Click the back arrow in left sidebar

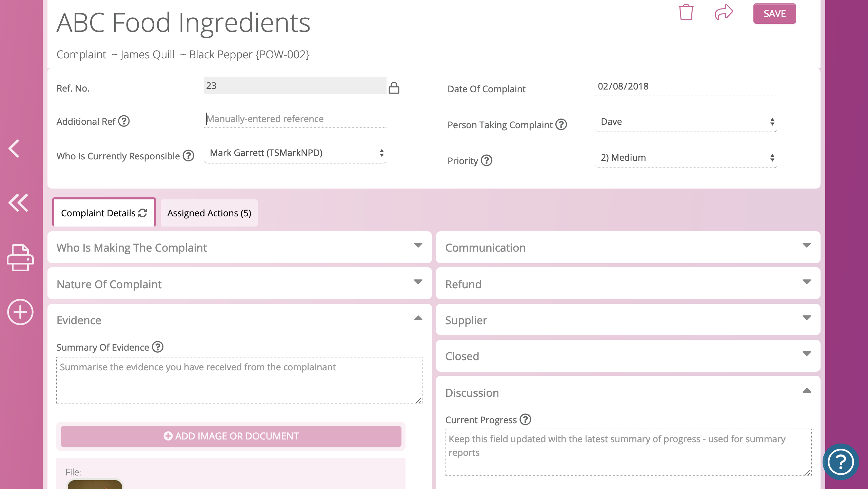14,149
